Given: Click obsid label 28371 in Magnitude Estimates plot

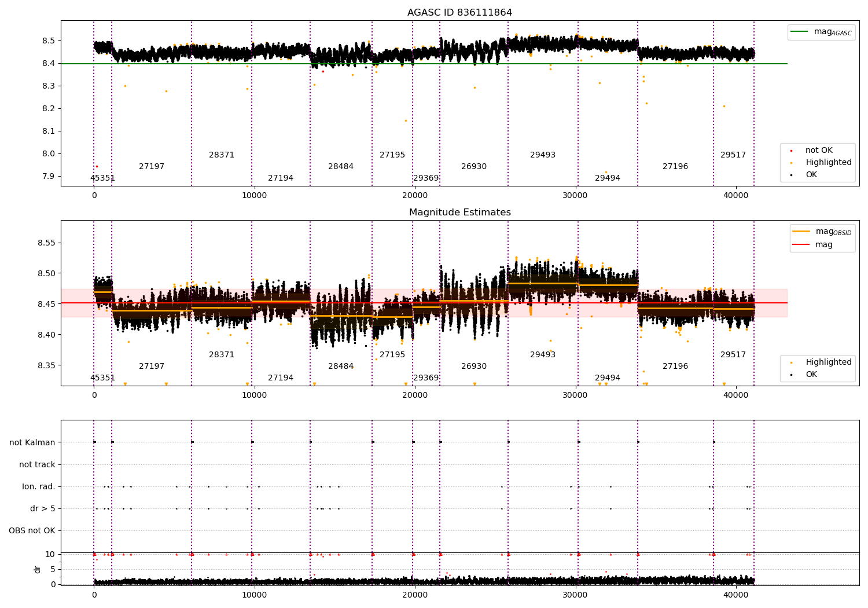Looking at the screenshot, I should pos(222,355).
